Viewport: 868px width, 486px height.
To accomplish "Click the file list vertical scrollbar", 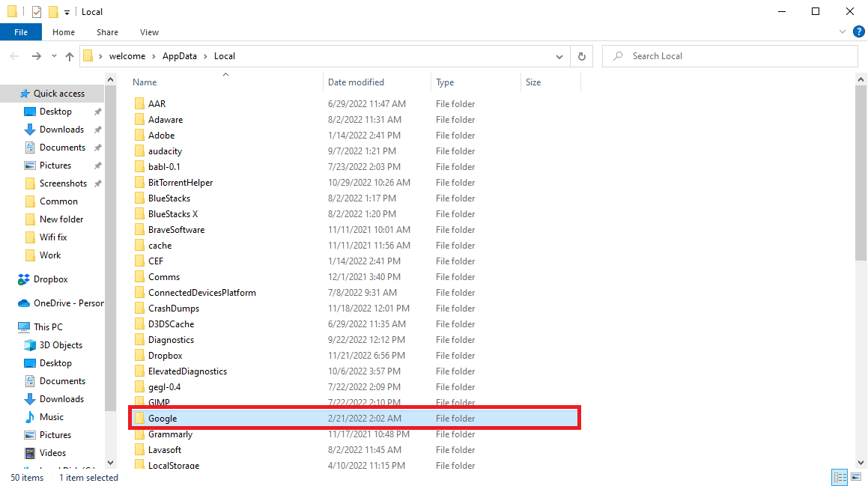I will pos(861,172).
